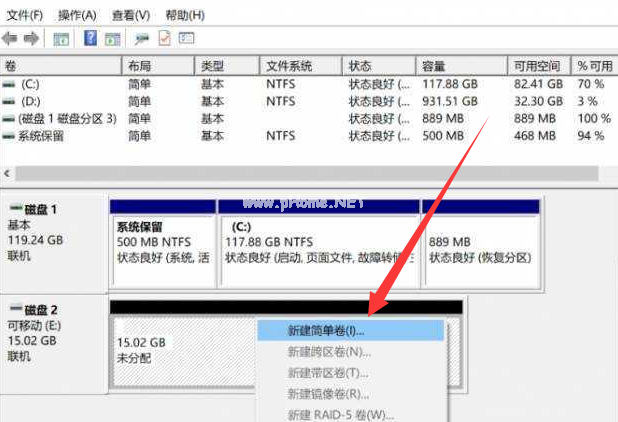Click the Forward arrow toolbar icon

(x=31, y=38)
